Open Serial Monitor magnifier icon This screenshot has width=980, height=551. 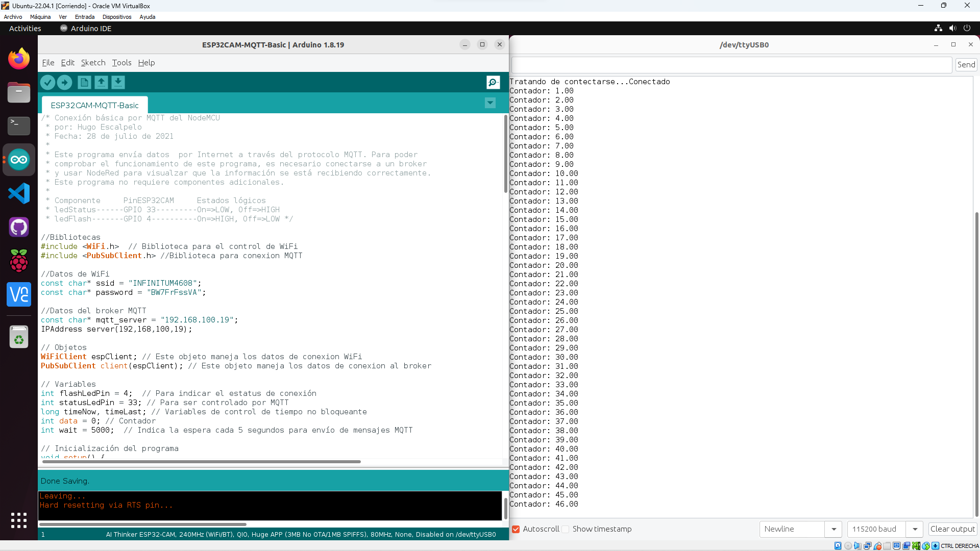pos(493,82)
